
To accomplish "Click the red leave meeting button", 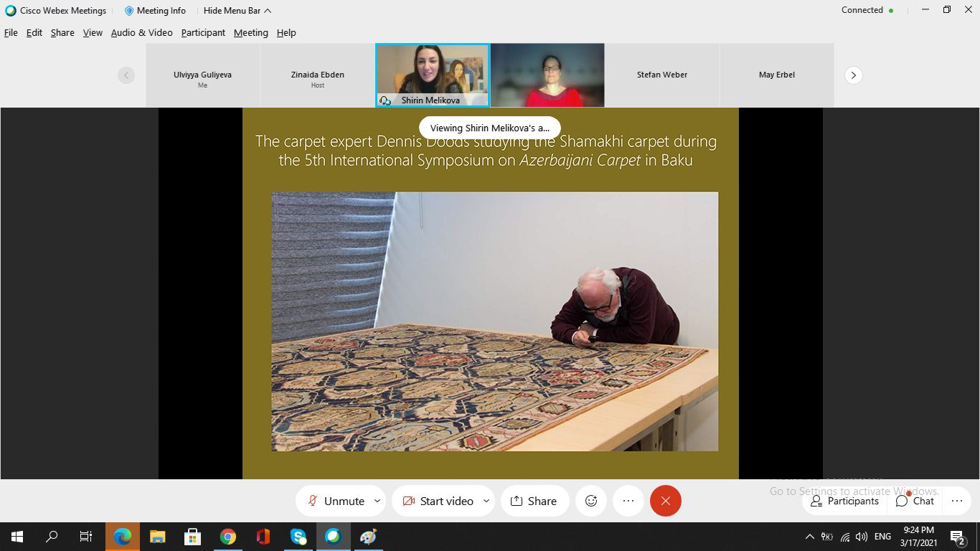I will click(666, 501).
